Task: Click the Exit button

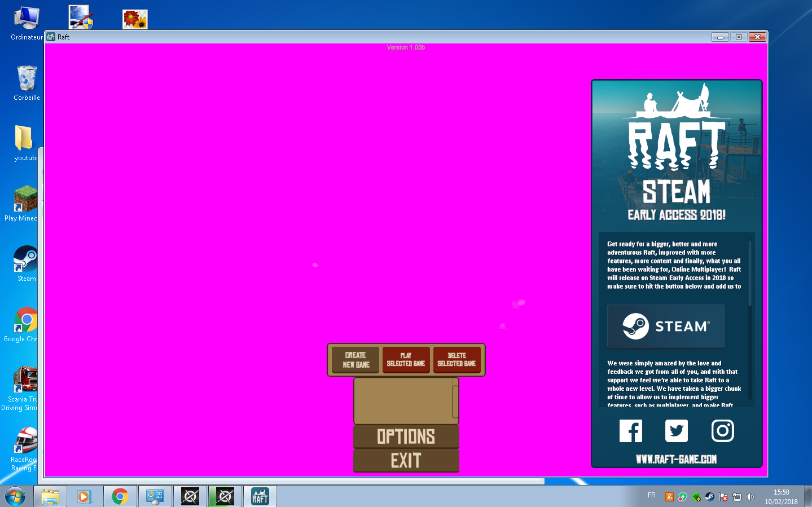Action: 406,461
